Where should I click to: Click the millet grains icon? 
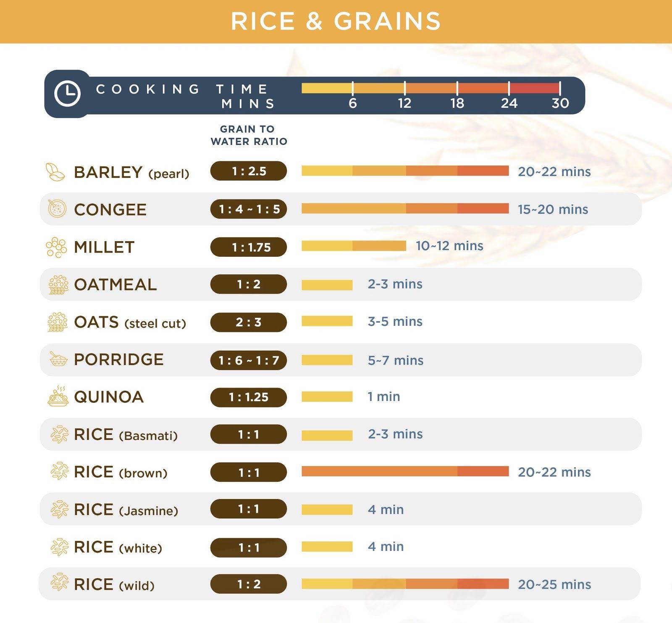[x=56, y=247]
